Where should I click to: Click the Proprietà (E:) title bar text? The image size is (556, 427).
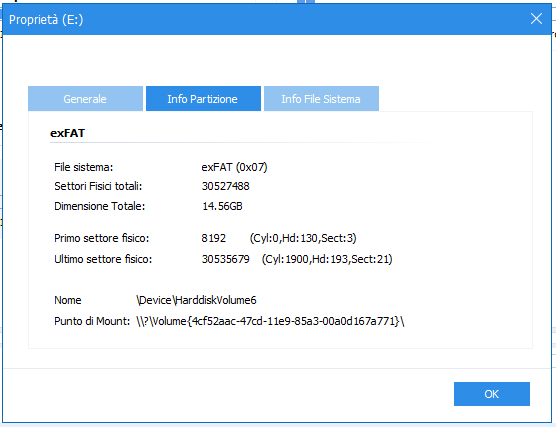click(x=46, y=20)
